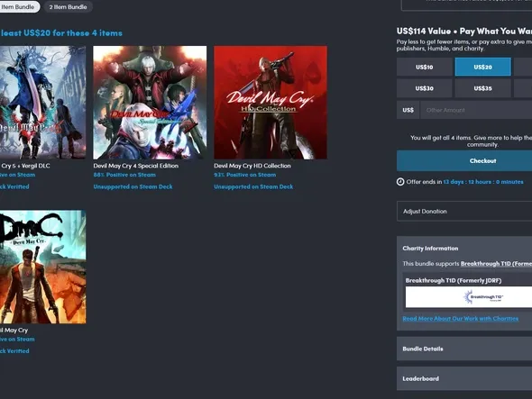
Task: Select the US$10 payment amount
Action: pos(424,68)
